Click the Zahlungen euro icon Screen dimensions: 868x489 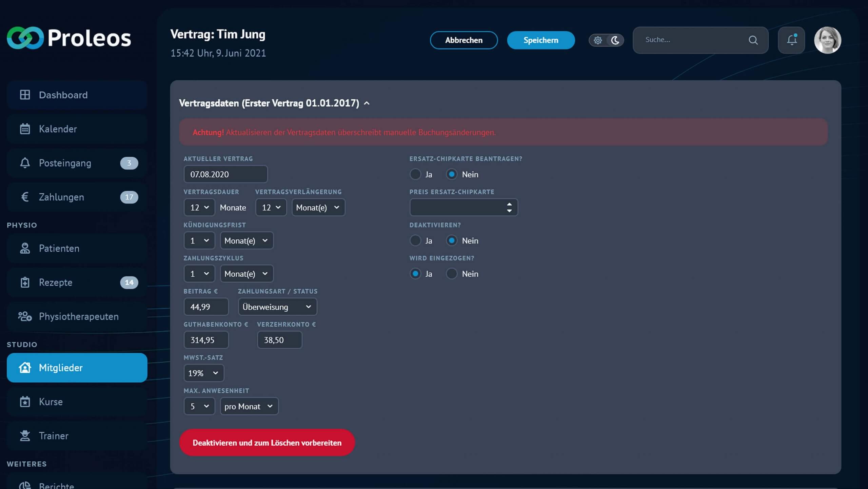(x=25, y=197)
